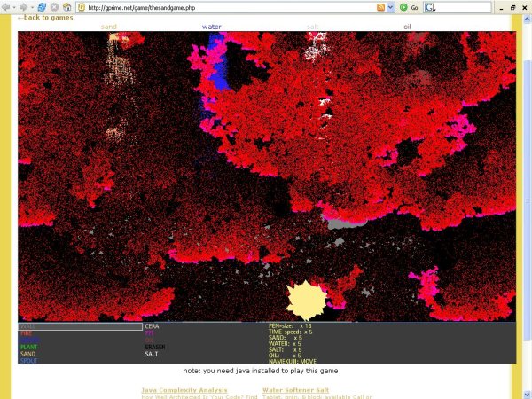The width and height of the screenshot is (532, 399).
Task: Click the home icon in toolbar
Action: (68, 7)
